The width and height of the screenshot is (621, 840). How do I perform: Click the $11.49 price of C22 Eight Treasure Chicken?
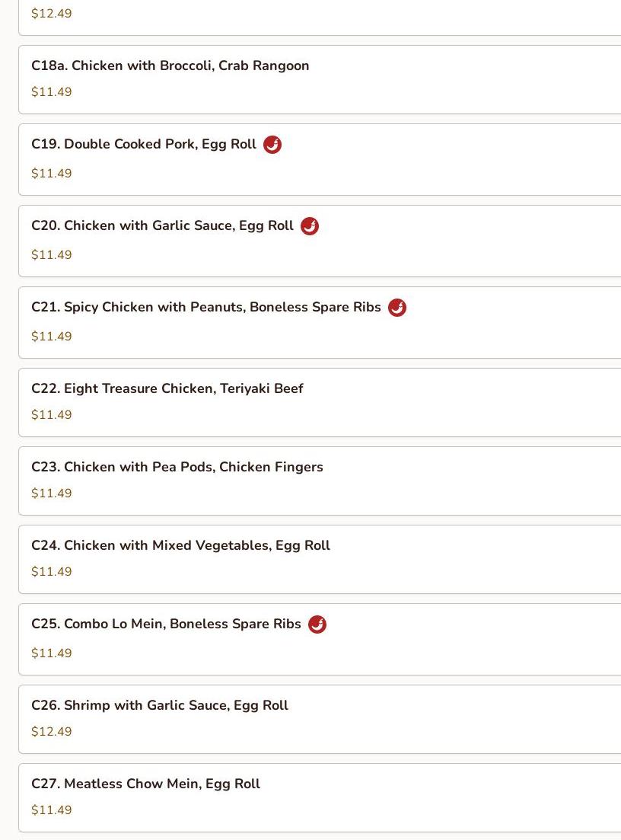click(52, 414)
